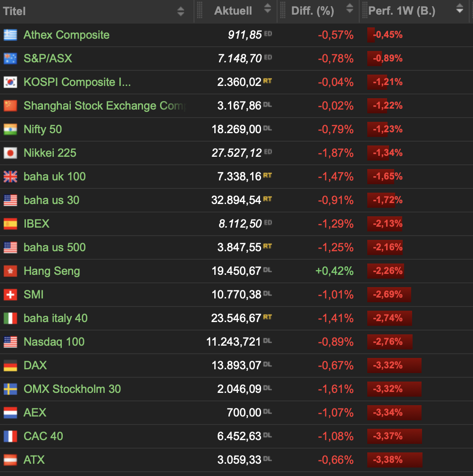Click the Nikkei 225 value 27.527,12
This screenshot has width=473, height=476.
click(x=236, y=153)
